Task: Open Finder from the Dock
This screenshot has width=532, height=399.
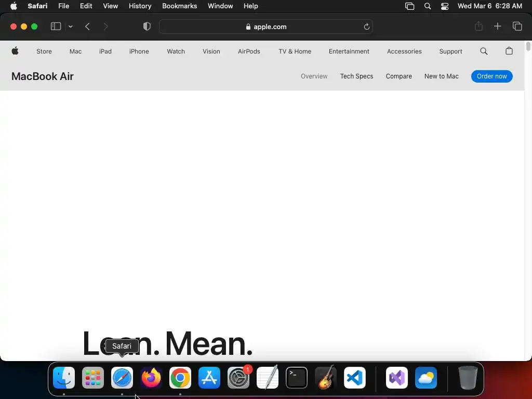Action: [x=64, y=378]
